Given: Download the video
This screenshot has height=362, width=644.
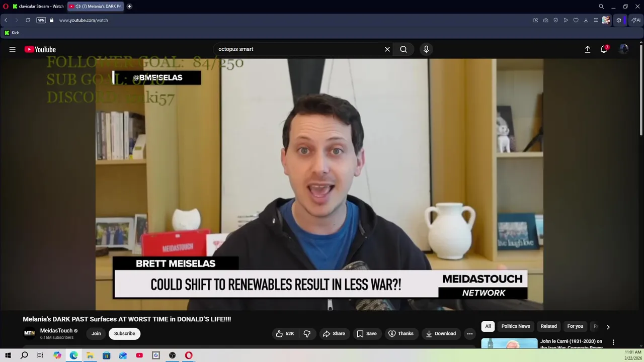Looking at the screenshot, I should point(441,333).
